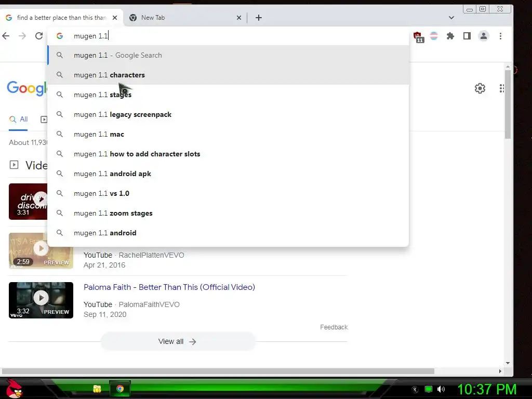Open a new tab with the plus button
Image resolution: width=532 pixels, height=399 pixels.
(x=259, y=18)
